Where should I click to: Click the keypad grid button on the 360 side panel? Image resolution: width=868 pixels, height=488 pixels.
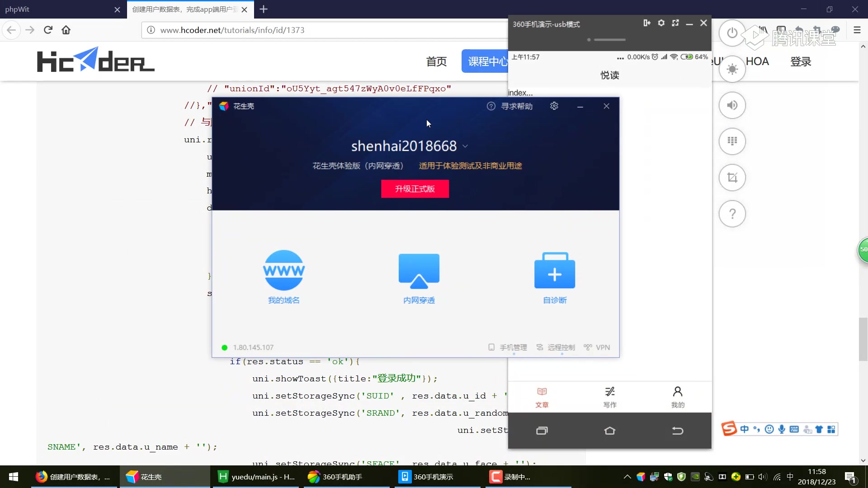tap(732, 141)
